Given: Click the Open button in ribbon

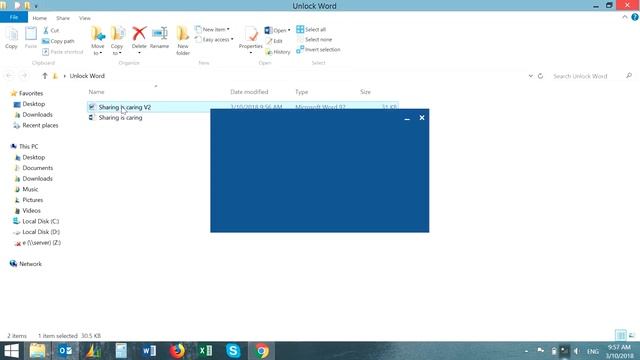Looking at the screenshot, I should [276, 31].
